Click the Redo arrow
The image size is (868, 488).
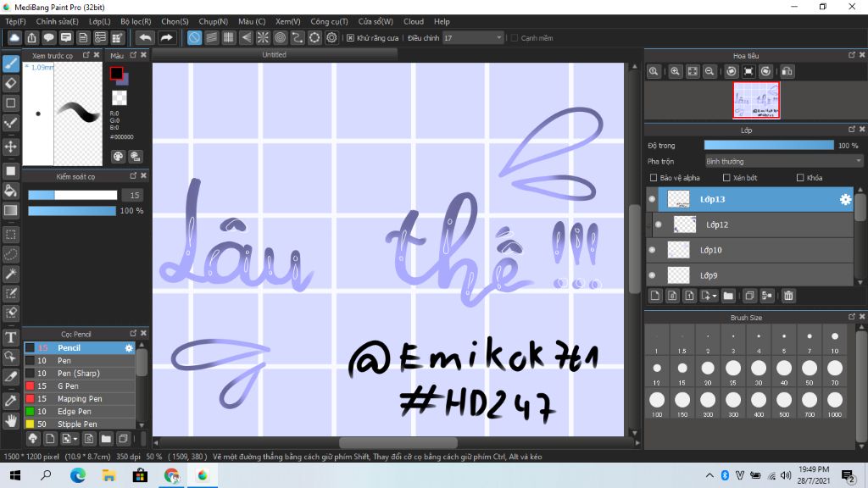[167, 37]
